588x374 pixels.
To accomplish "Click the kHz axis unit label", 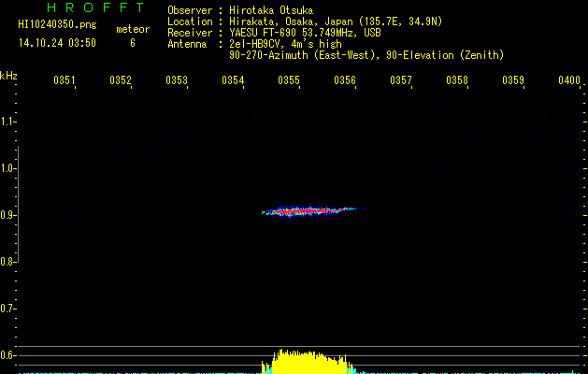I will (x=8, y=76).
